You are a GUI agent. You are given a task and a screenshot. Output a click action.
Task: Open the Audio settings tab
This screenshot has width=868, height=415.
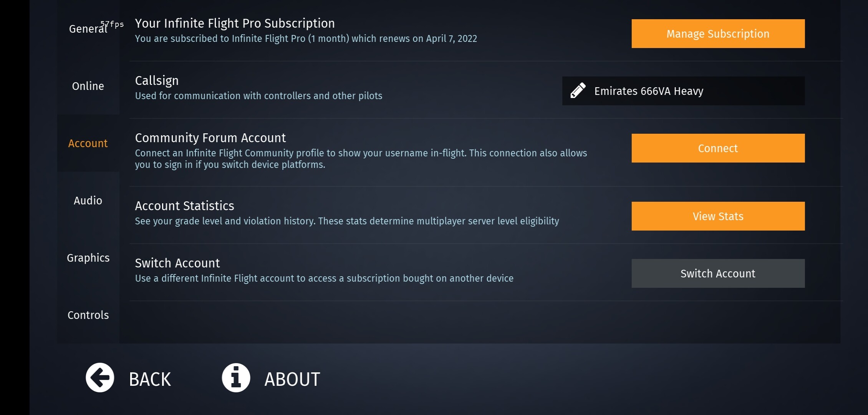(x=88, y=201)
